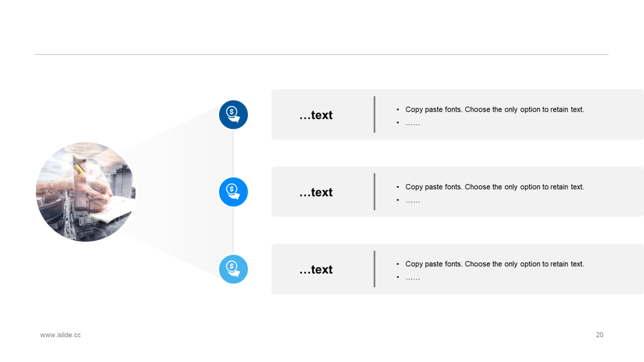Select the vertical divider bar in top box

click(374, 115)
